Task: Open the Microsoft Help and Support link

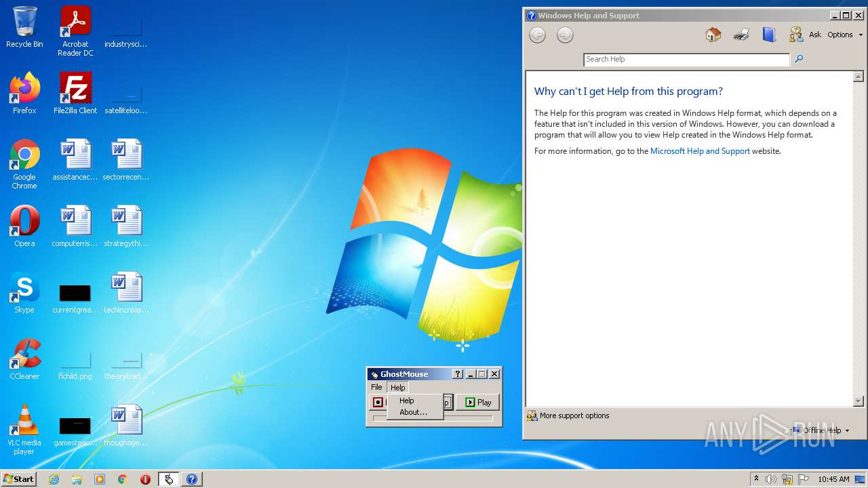Action: 700,151
